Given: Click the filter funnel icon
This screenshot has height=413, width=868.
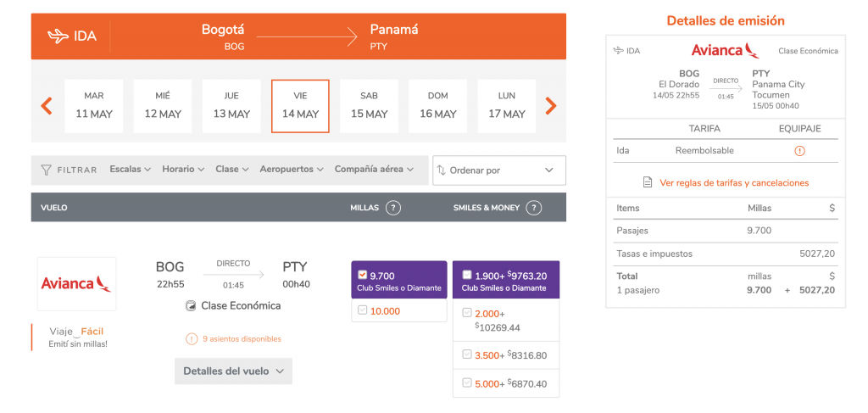Looking at the screenshot, I should click(47, 170).
